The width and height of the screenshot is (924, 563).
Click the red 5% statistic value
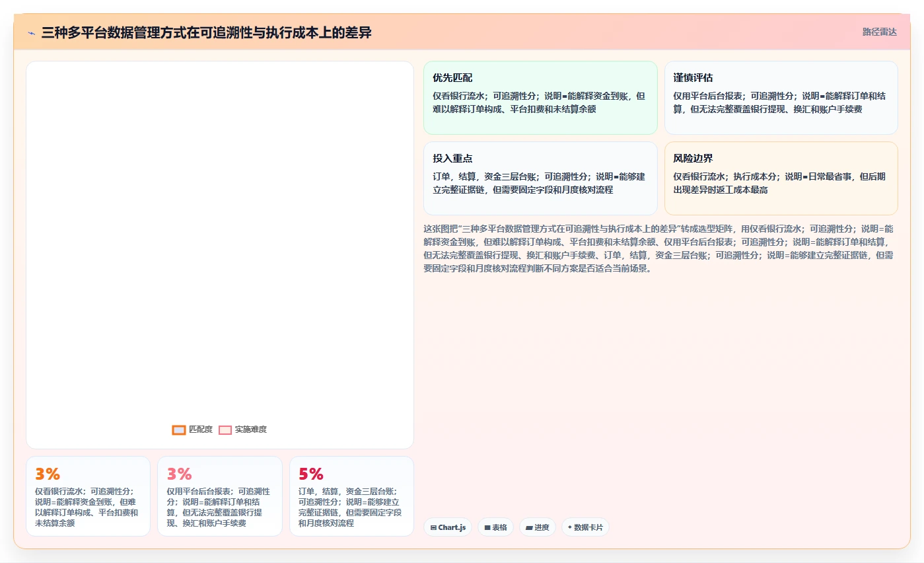[311, 474]
